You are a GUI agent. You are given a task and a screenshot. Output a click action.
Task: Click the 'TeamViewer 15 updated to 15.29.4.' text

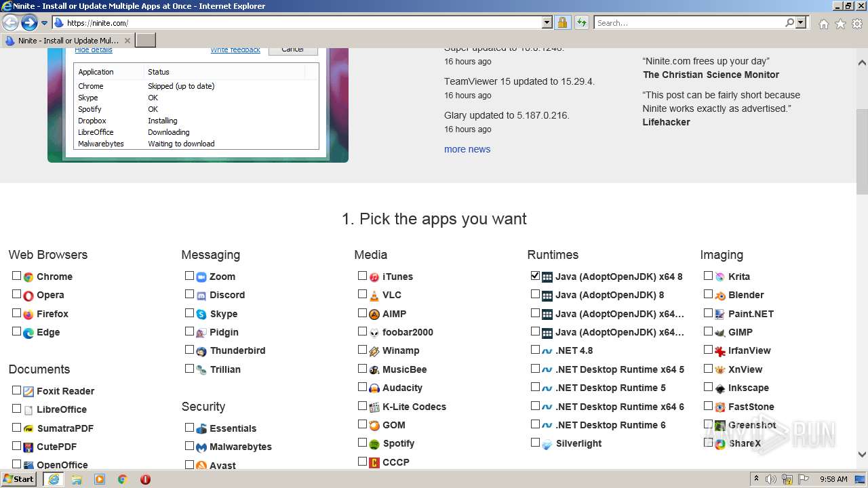[x=519, y=81]
